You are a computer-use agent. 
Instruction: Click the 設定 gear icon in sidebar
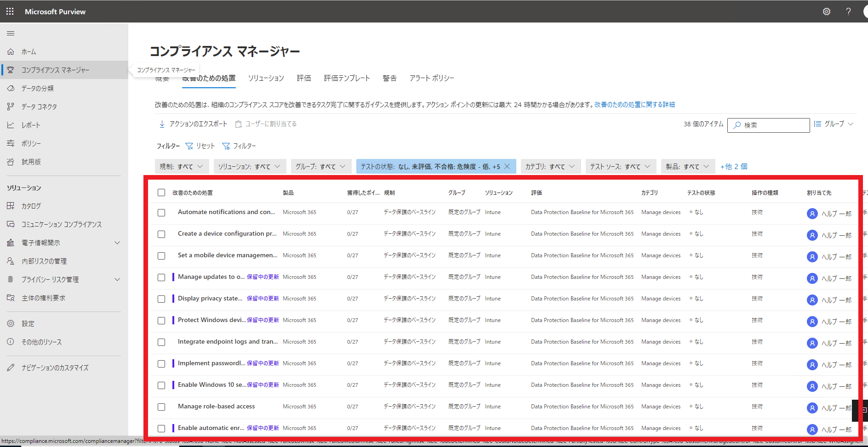pos(11,323)
